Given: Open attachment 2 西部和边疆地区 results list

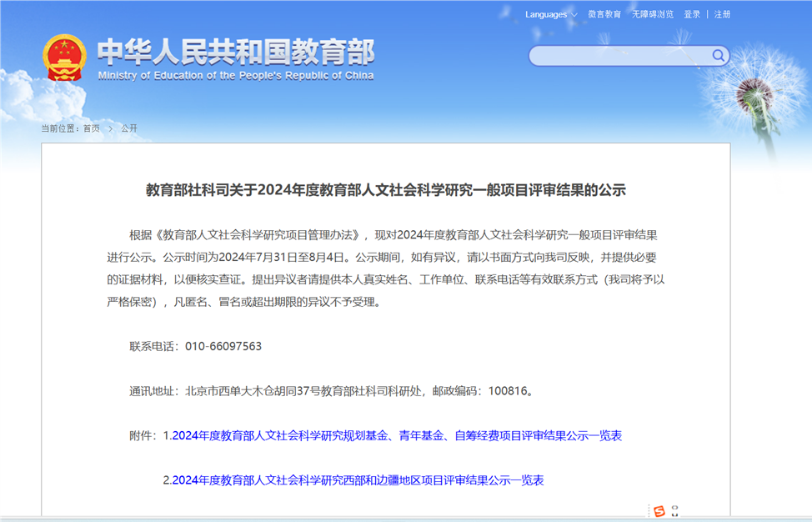Looking at the screenshot, I should click(358, 481).
